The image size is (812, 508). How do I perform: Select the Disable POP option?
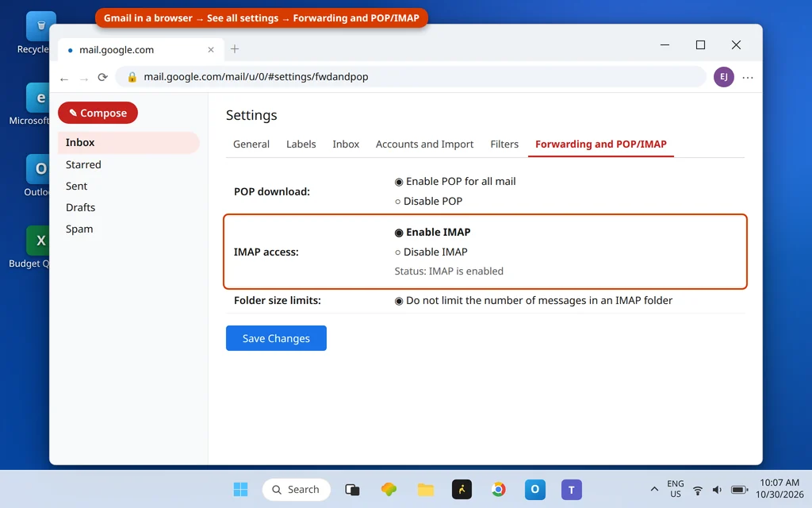click(x=398, y=202)
